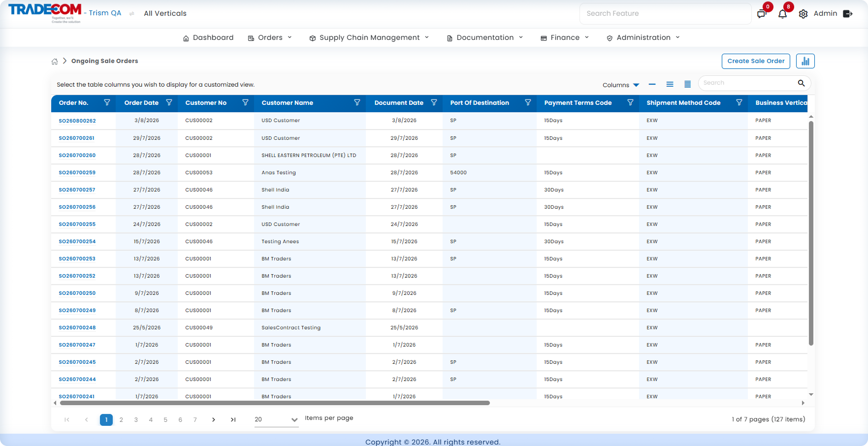Expand the Finance menu
Viewport: 868px width, 446px height.
[x=565, y=38]
